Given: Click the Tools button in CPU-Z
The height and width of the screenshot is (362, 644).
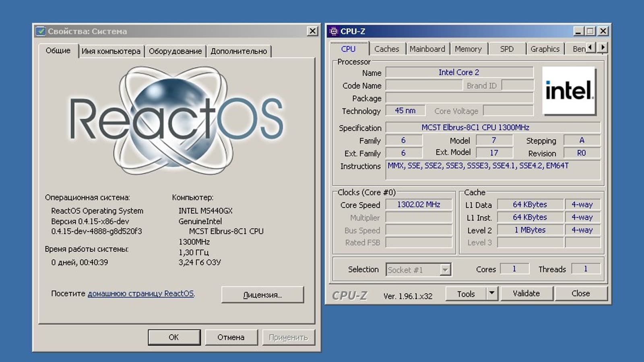Looking at the screenshot, I should coord(466,294).
